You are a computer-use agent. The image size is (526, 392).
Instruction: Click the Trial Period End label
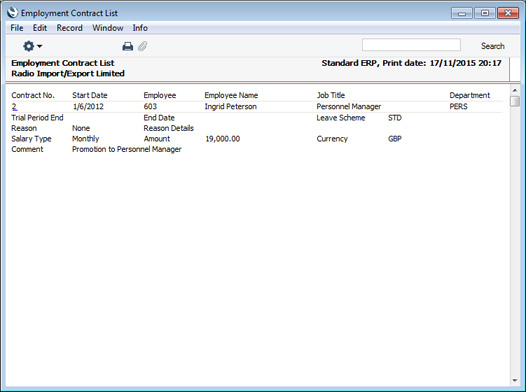37,118
